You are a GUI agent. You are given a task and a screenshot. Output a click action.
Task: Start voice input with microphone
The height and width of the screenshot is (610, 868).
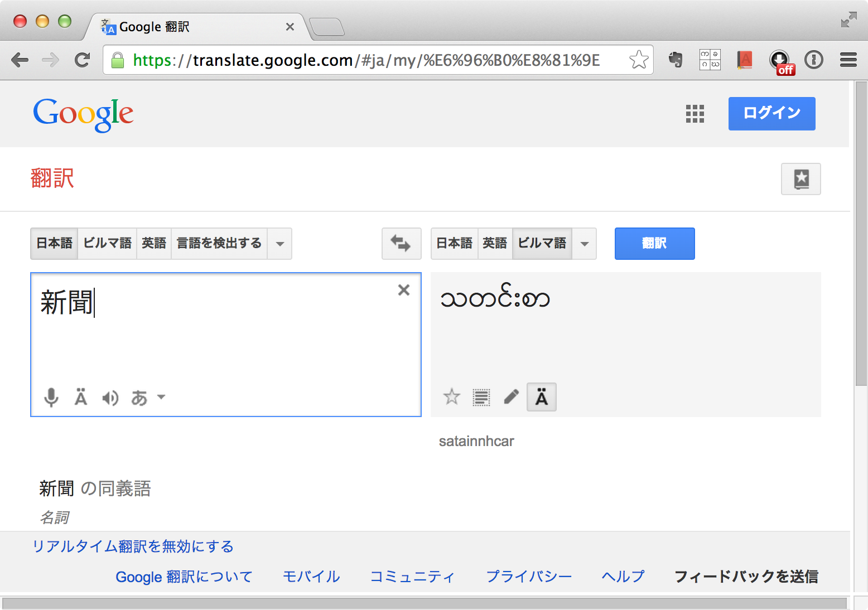[51, 398]
